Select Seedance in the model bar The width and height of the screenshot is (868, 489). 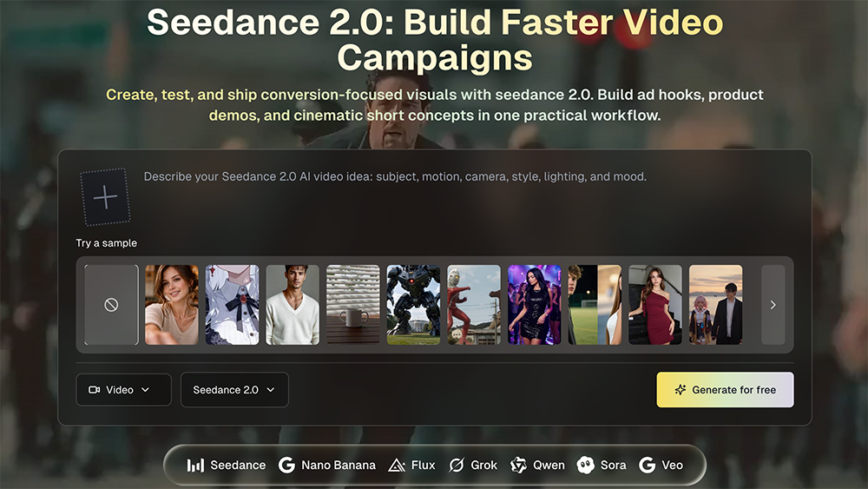point(226,466)
